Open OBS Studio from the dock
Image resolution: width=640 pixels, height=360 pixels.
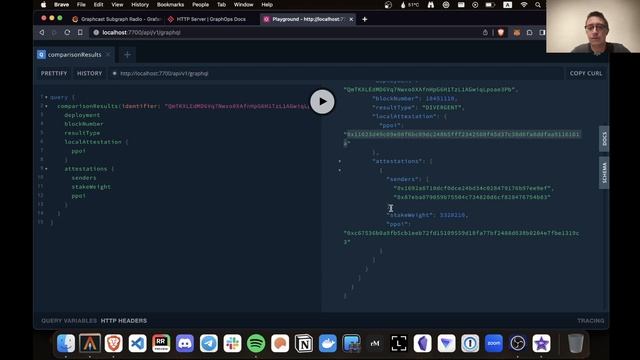click(518, 343)
